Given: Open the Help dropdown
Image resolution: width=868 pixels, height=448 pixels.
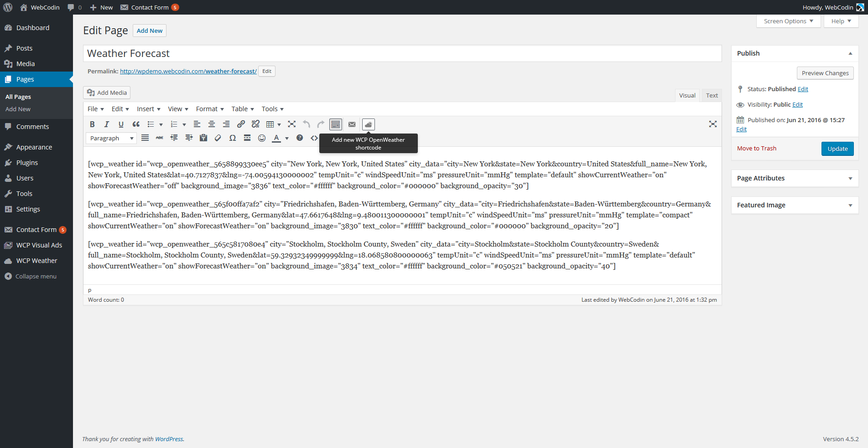Looking at the screenshot, I should [841, 21].
